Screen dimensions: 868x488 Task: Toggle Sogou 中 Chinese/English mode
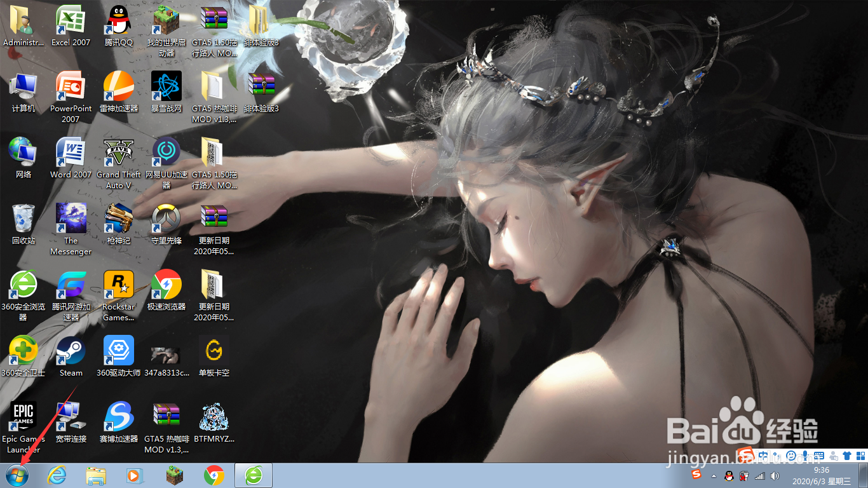763,455
